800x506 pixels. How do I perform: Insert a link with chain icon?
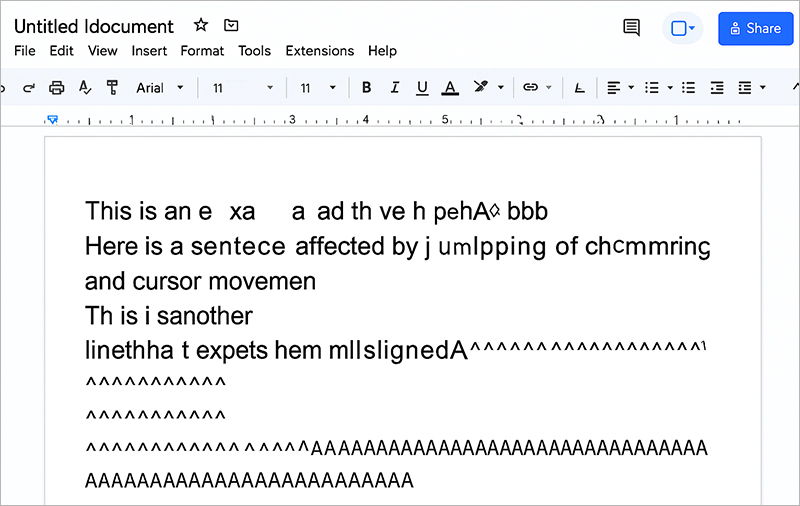[x=531, y=88]
